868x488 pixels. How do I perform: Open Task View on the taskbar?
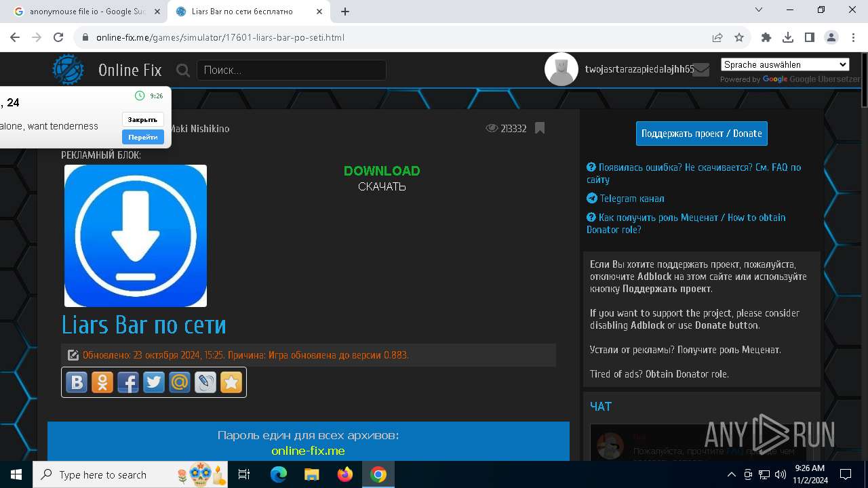(x=245, y=474)
